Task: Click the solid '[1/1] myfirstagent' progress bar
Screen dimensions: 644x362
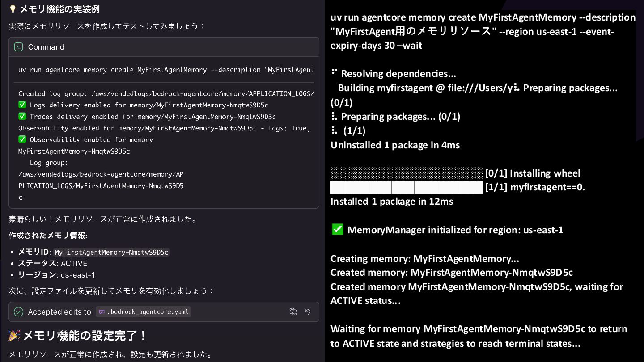Action: pos(407,187)
